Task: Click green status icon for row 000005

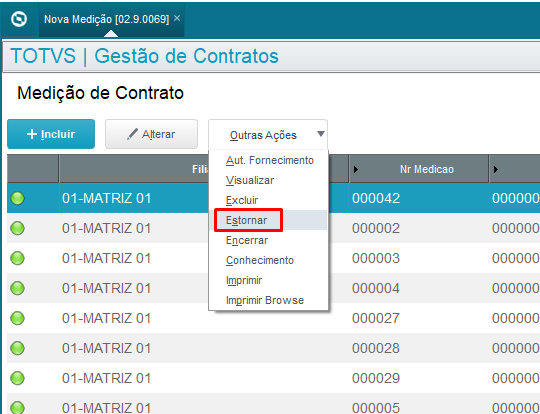Action: (18, 407)
